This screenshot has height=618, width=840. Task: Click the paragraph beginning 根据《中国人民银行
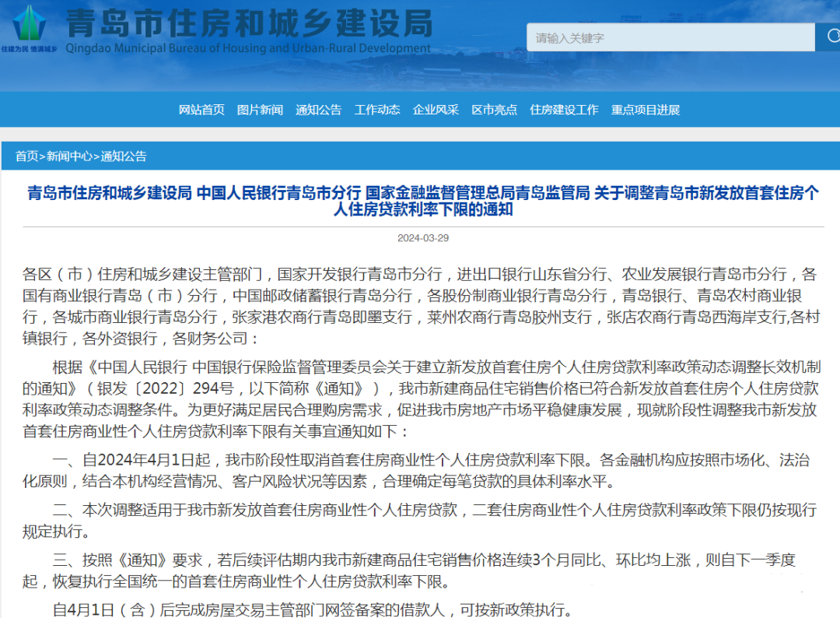(x=421, y=399)
